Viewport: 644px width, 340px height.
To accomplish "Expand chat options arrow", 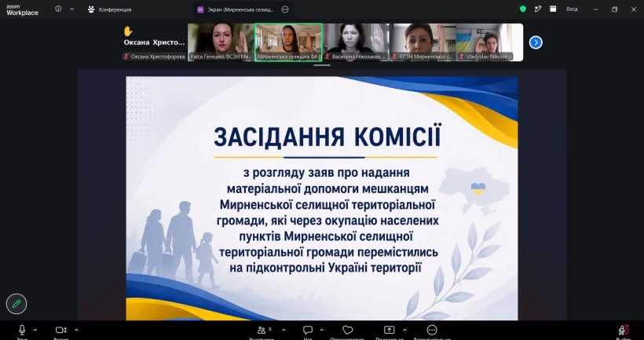I will [x=321, y=330].
